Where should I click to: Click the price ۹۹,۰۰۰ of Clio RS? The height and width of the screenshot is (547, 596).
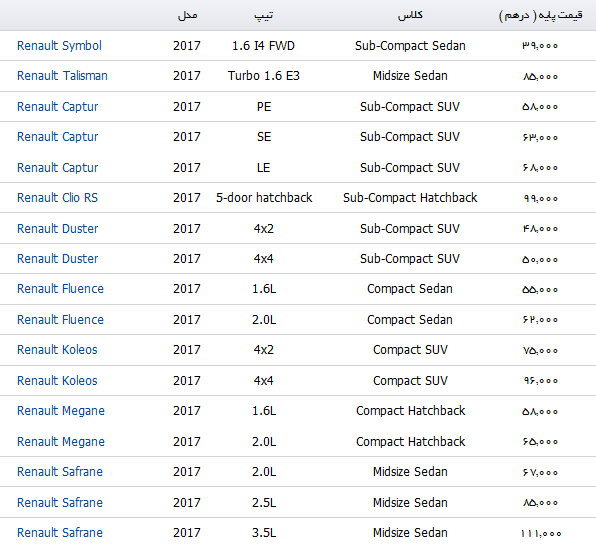541,198
